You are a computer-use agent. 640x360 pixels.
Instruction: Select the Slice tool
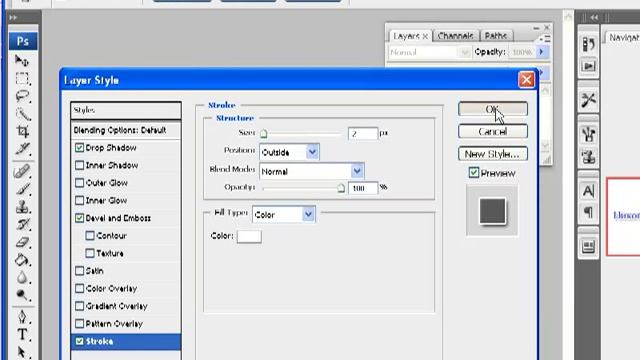(x=22, y=149)
